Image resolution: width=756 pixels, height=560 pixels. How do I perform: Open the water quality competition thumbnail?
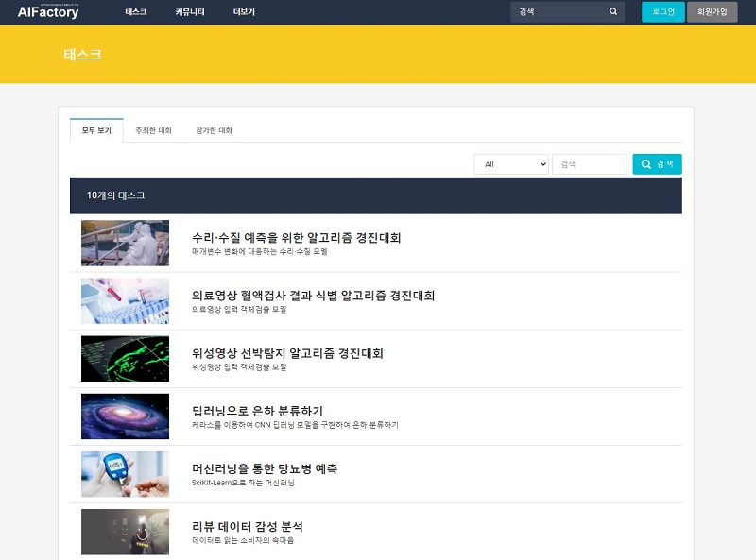tap(125, 243)
